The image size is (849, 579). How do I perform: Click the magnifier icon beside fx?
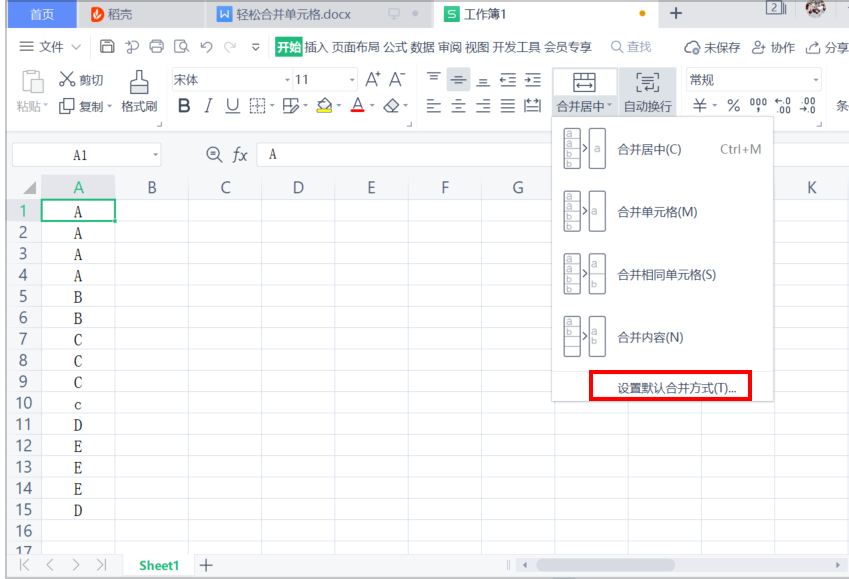pos(214,155)
